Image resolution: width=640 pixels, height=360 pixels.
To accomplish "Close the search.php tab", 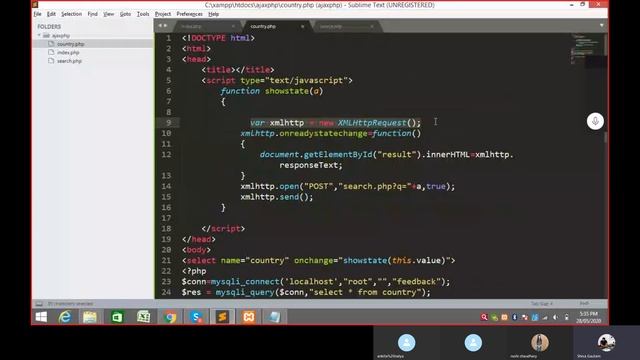I will pyautogui.click(x=372, y=27).
